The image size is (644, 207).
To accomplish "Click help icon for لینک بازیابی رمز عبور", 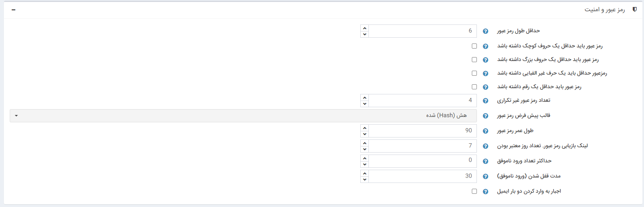I will [x=485, y=146].
